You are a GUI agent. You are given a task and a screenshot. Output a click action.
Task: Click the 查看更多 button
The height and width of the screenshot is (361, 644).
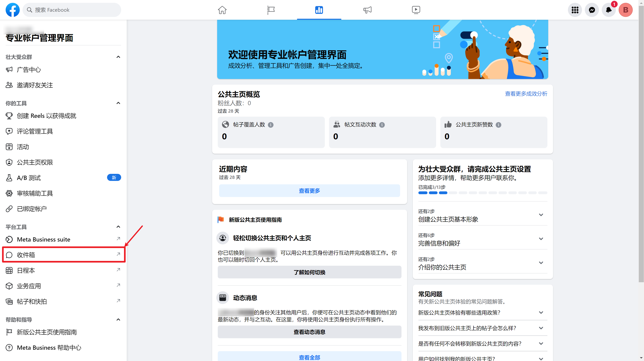coord(309,191)
